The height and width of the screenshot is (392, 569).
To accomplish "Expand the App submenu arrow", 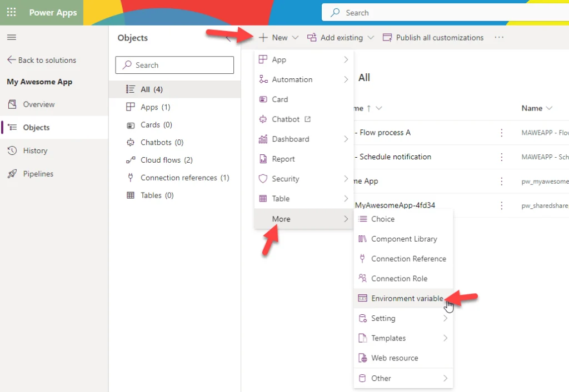I will [x=346, y=59].
